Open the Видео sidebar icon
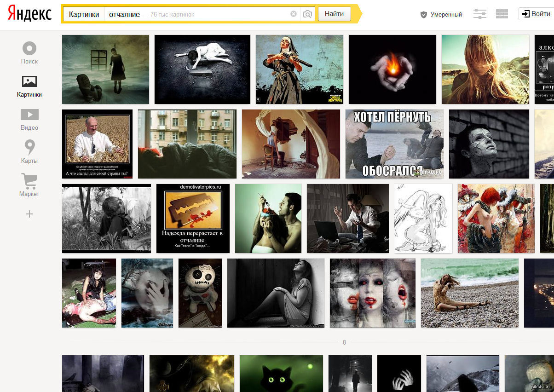 pyautogui.click(x=29, y=115)
